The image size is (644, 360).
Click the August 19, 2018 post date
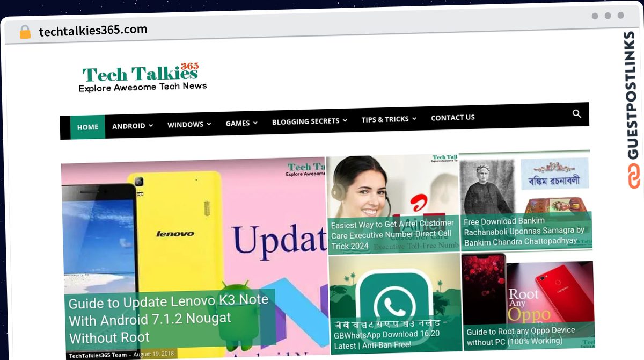[154, 354]
